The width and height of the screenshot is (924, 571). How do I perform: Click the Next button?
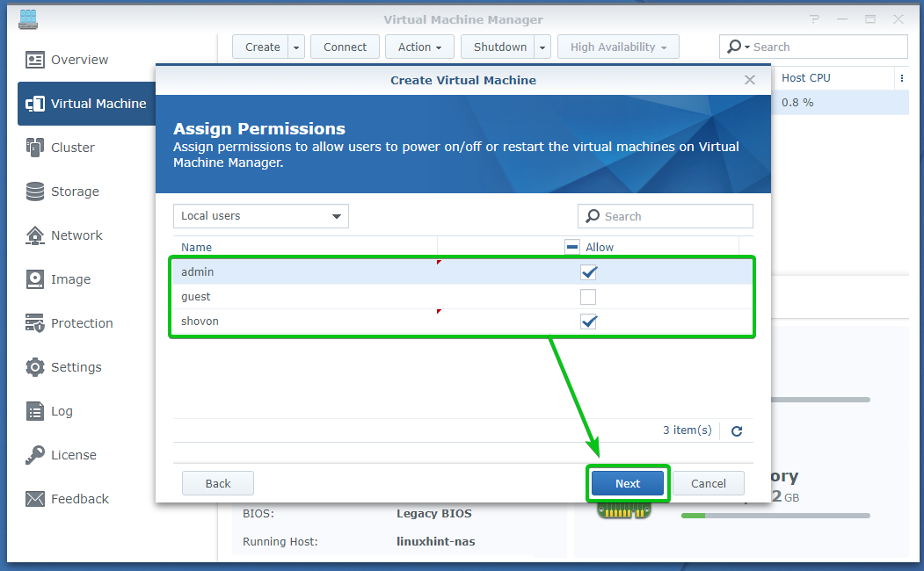pyautogui.click(x=628, y=483)
